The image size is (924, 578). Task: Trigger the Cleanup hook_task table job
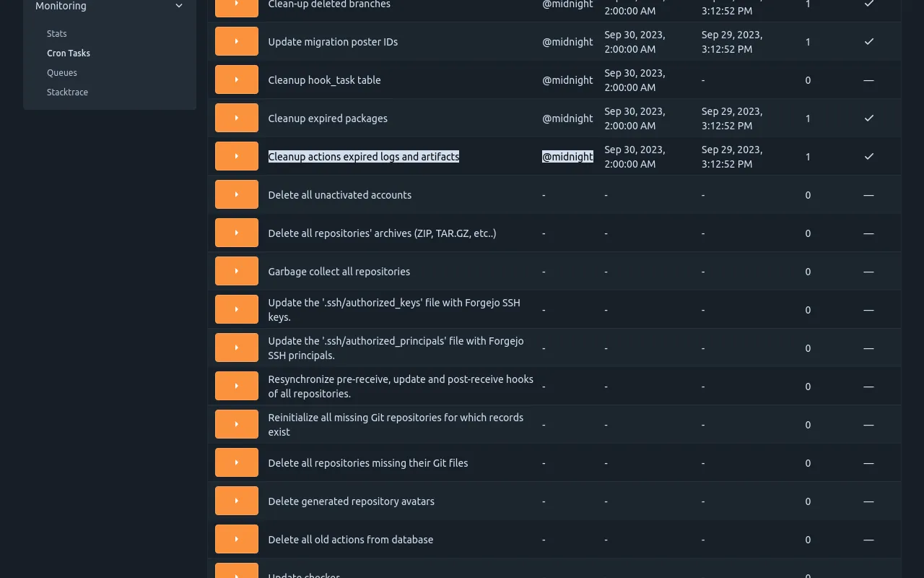(x=236, y=79)
